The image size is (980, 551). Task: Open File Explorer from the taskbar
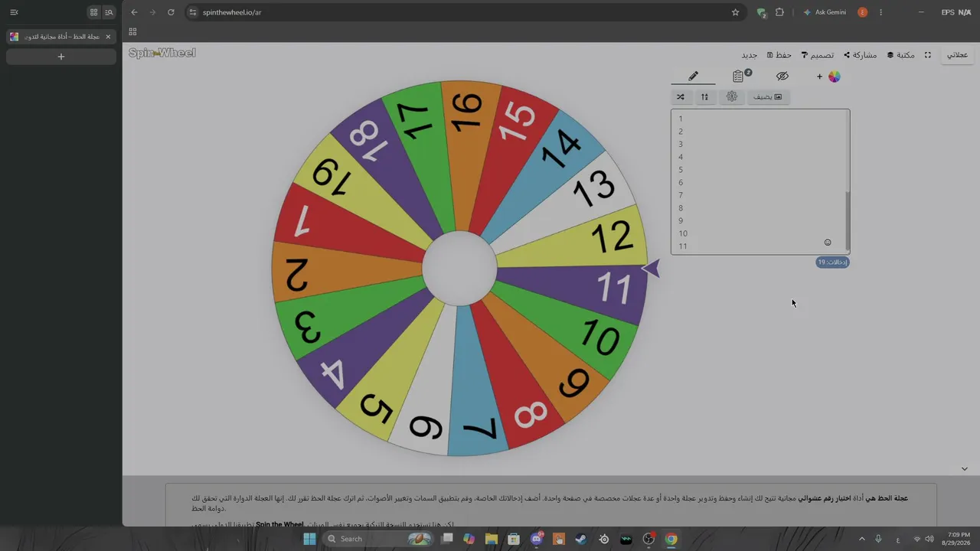[x=492, y=539]
